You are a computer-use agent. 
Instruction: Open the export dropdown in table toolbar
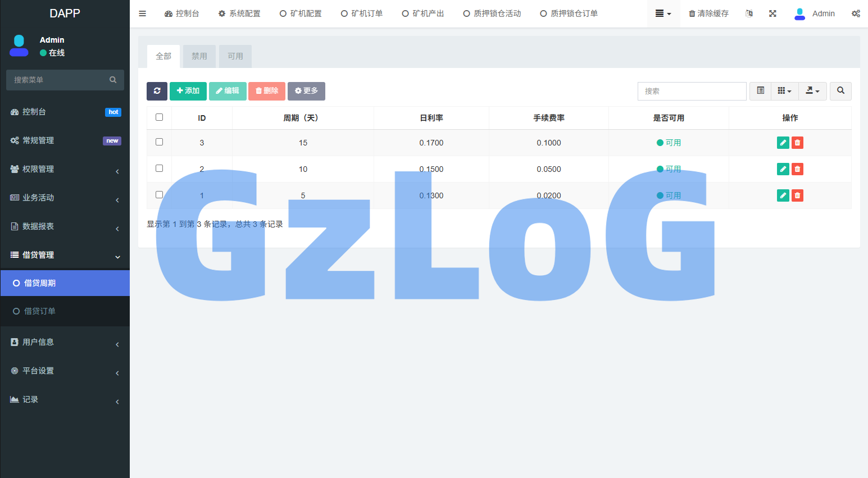[x=813, y=90]
